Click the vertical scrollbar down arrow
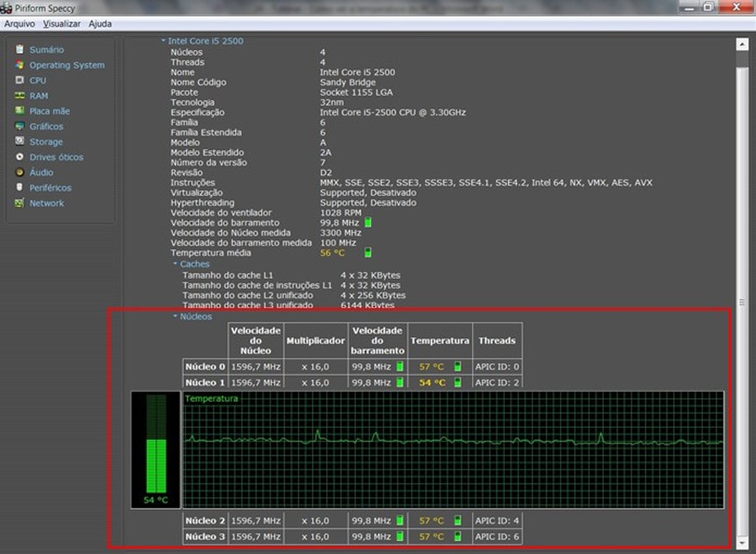This screenshot has width=756, height=554. 741,543
